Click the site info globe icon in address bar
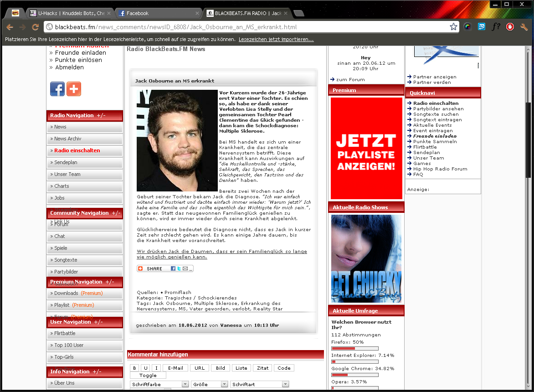Image resolution: width=534 pixels, height=392 pixels. (x=49, y=27)
